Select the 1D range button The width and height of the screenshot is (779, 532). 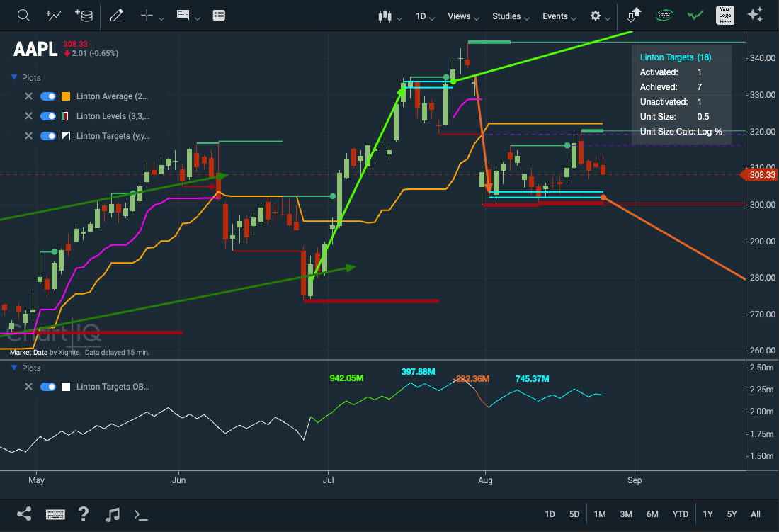point(550,514)
